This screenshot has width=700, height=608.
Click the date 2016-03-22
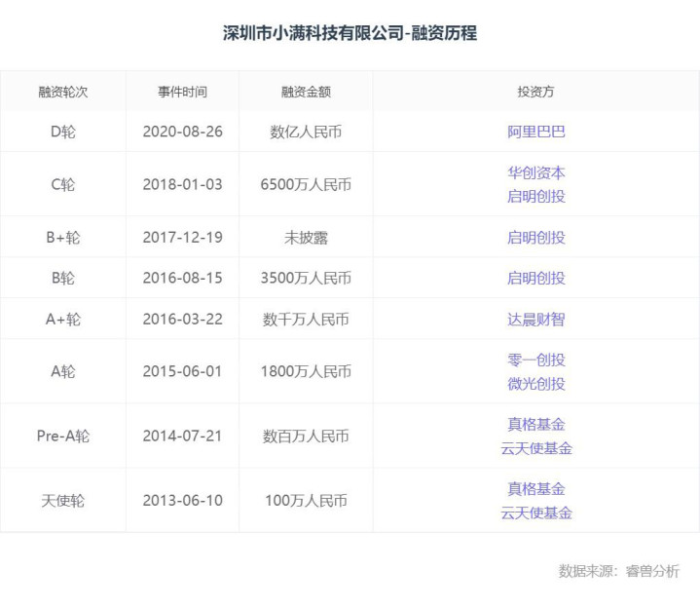tap(182, 319)
